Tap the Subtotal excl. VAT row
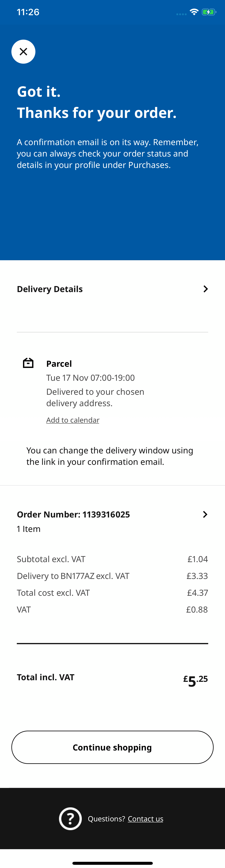This screenshot has height=868, width=225. [112, 559]
